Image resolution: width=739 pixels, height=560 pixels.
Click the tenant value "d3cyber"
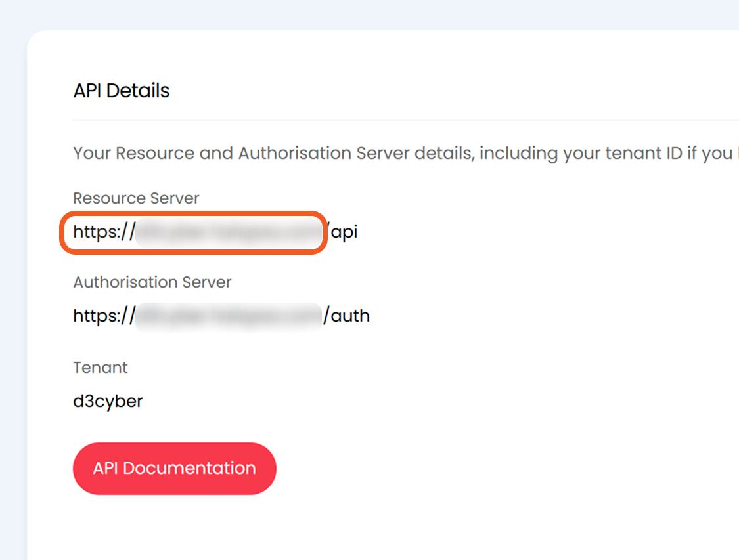[108, 400]
